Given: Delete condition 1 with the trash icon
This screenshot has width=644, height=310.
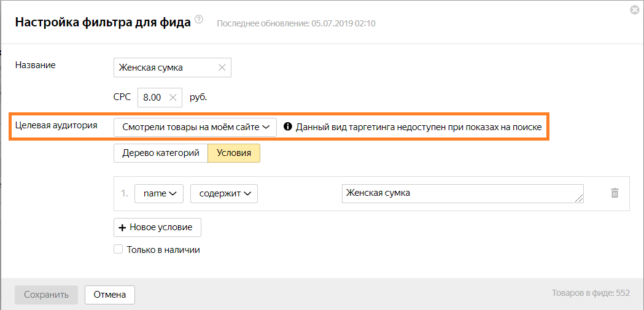Looking at the screenshot, I should tap(615, 193).
